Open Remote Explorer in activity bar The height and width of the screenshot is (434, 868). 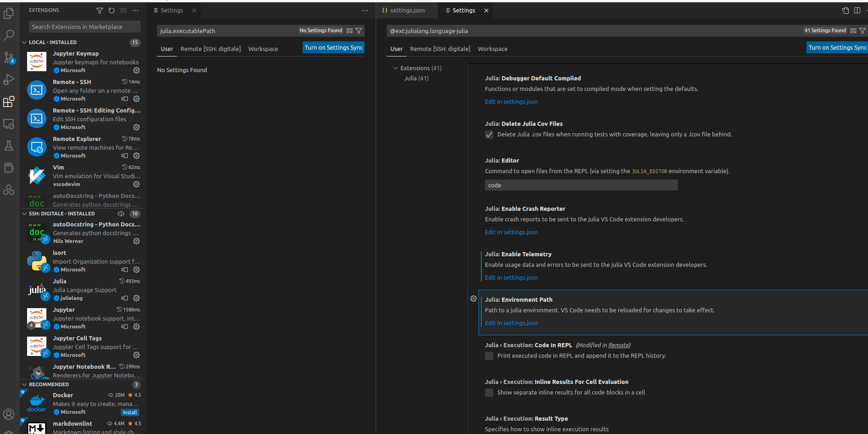9,124
